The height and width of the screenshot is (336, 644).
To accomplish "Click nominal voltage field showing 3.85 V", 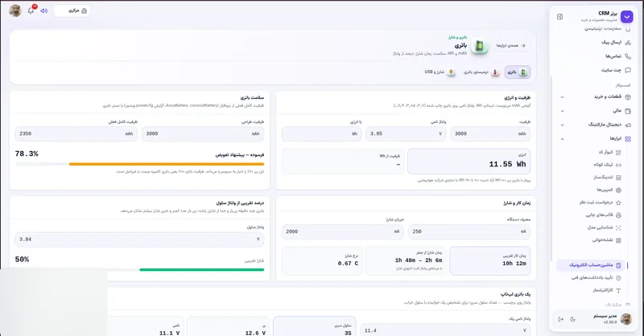I will (x=406, y=133).
